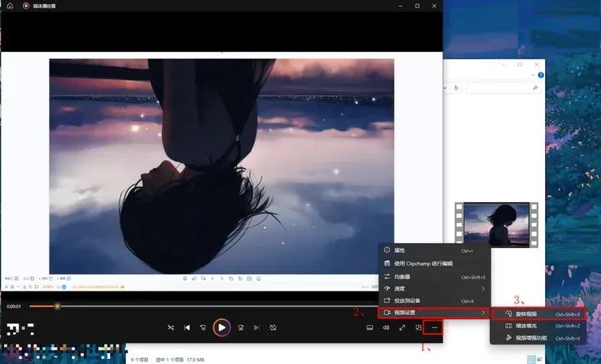Select the video thumbnail in Explorer
Image resolution: width=601 pixels, height=364 pixels.
pyautogui.click(x=497, y=225)
